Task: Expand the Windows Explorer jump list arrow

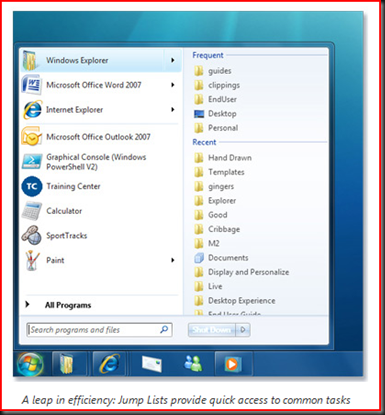Action: pos(173,60)
